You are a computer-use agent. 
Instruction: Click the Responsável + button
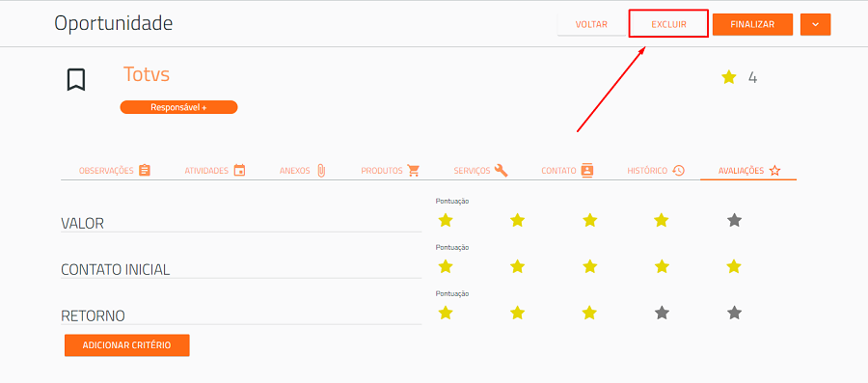click(x=178, y=107)
